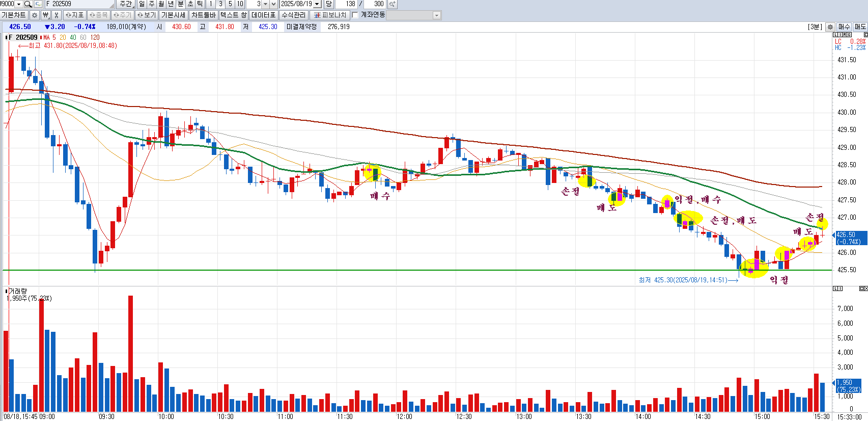
Task: Click the symbol memo icon beside the magnifier
Action: point(38,4)
